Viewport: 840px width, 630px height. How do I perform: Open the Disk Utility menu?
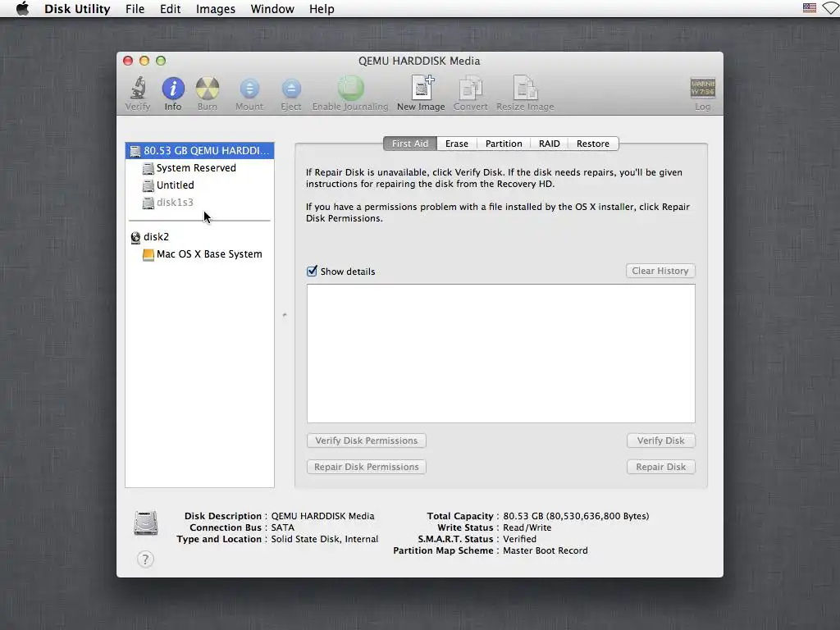coord(77,9)
